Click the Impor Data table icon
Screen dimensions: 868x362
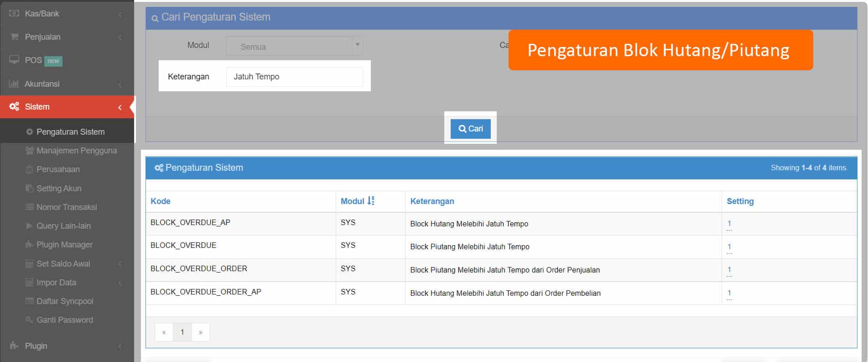(30, 283)
